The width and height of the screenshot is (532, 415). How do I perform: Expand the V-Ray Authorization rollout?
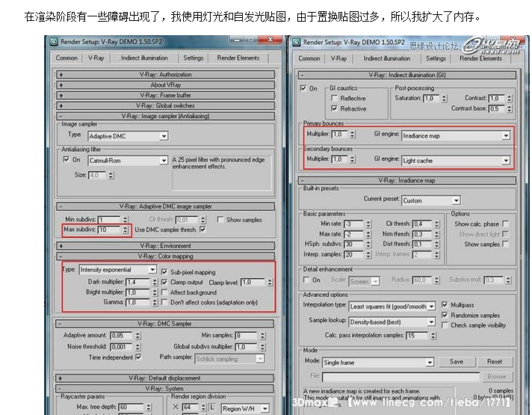(166, 74)
